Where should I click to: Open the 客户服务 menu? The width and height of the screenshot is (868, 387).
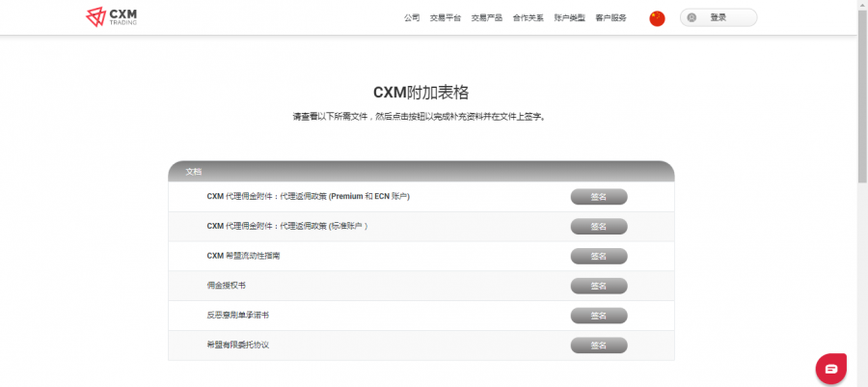[x=610, y=17]
